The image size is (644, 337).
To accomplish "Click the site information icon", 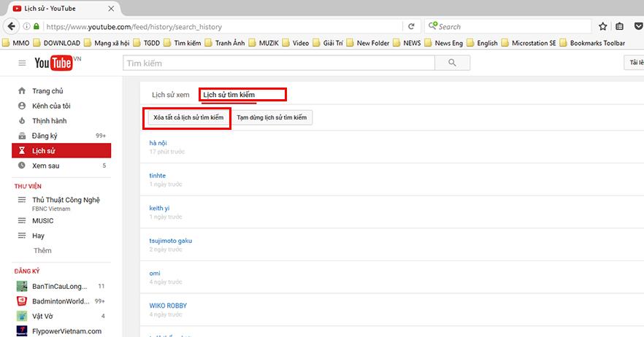I will pyautogui.click(x=27, y=26).
